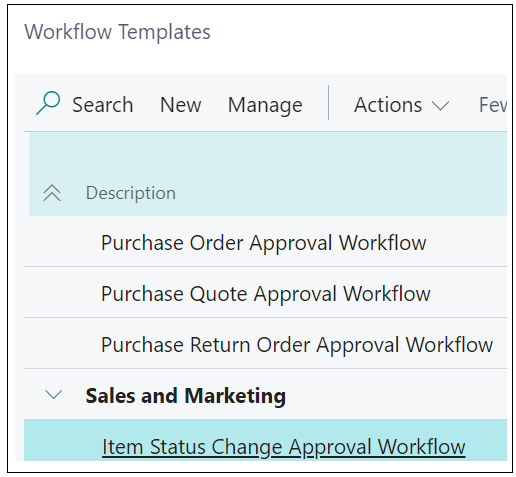Select Purchase Quote Approval Workflow
516x477 pixels.
(265, 292)
